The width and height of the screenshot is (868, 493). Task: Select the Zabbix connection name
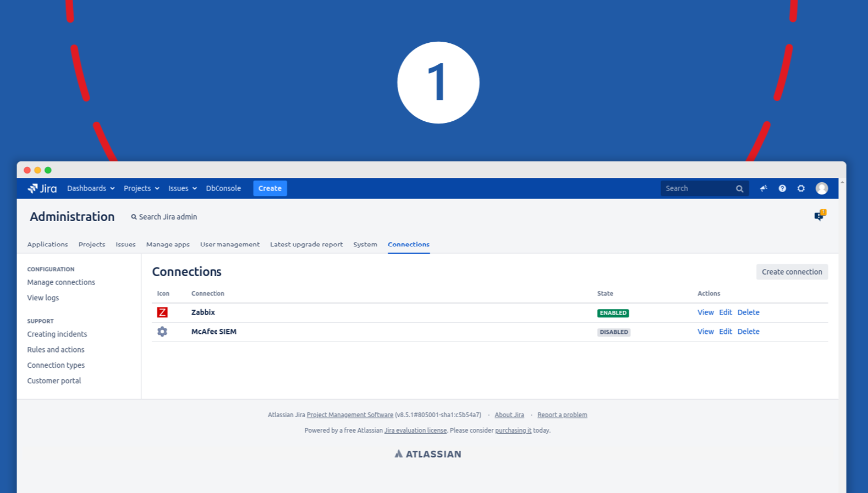click(x=203, y=313)
